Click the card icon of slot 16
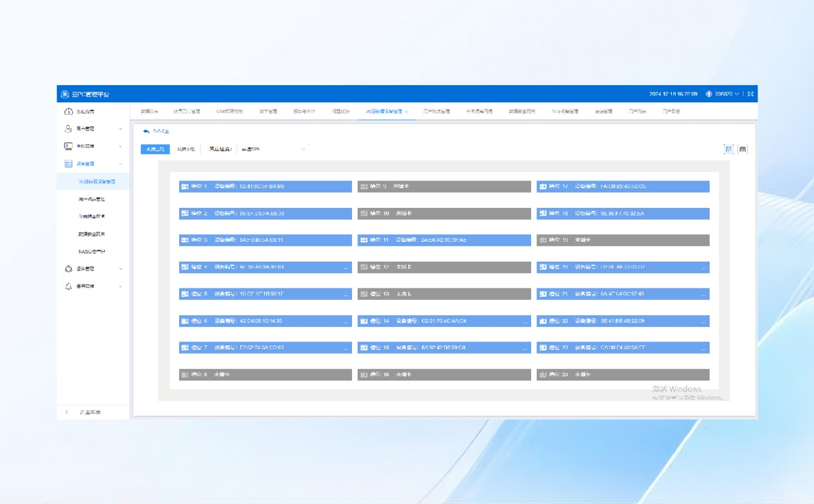The width and height of the screenshot is (814, 504). [364, 375]
